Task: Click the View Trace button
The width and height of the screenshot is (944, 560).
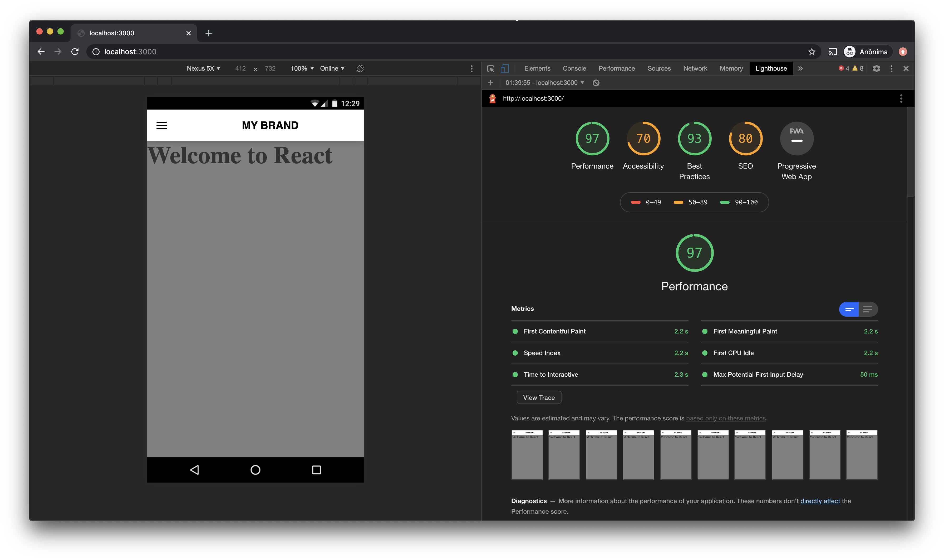Action: coord(539,397)
